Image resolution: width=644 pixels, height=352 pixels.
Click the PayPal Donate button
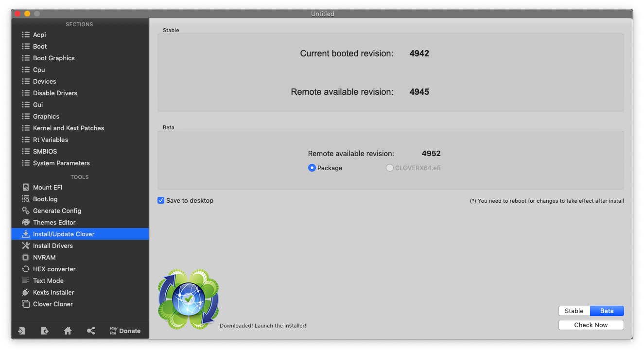point(125,331)
